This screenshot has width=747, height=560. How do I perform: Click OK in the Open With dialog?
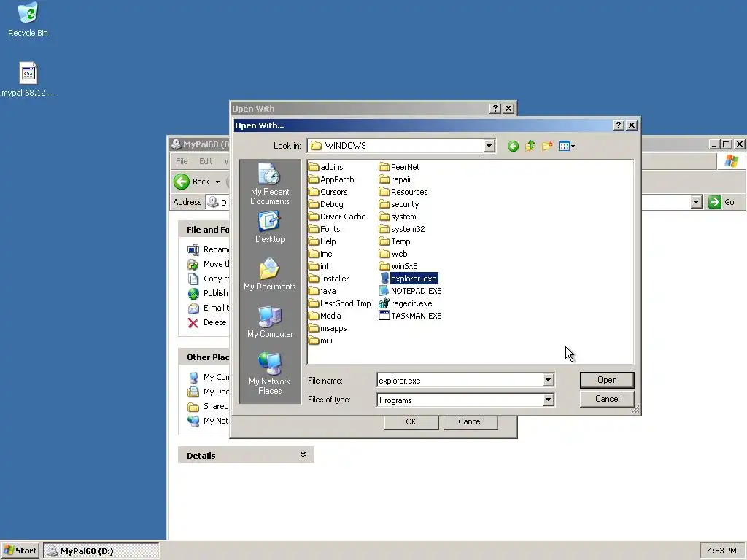[411, 422]
